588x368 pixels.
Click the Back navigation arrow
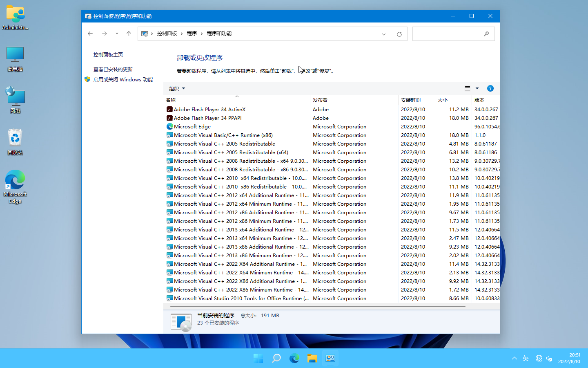click(x=90, y=34)
